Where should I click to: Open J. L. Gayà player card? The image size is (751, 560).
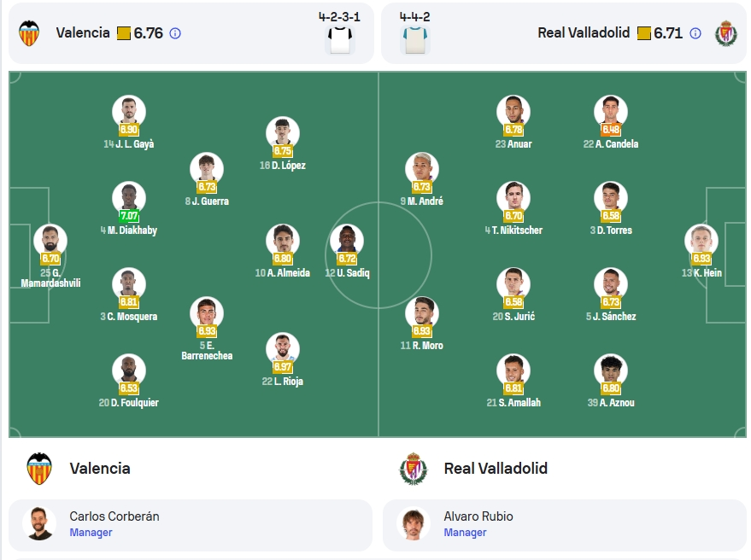pyautogui.click(x=129, y=112)
